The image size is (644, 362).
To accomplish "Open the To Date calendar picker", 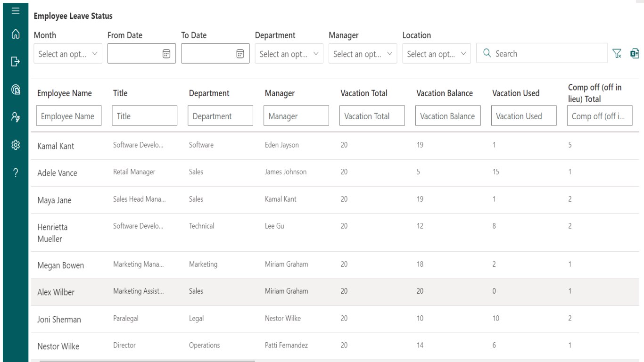I will coord(239,54).
